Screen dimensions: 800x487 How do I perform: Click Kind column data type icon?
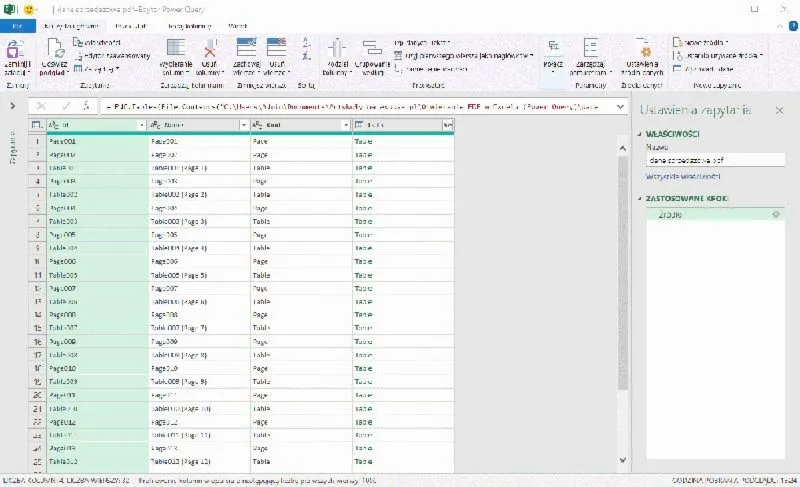click(258, 125)
